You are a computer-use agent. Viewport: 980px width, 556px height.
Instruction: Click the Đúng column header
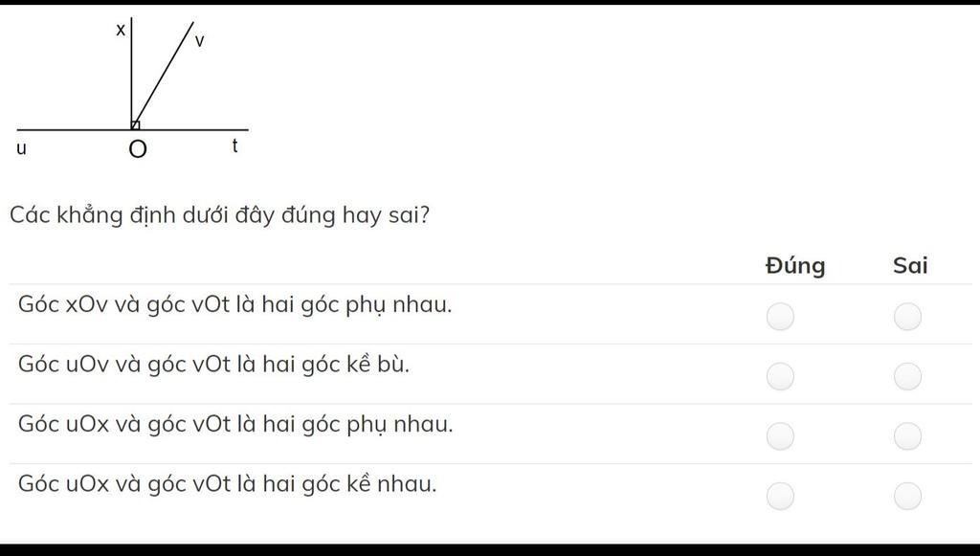(795, 265)
